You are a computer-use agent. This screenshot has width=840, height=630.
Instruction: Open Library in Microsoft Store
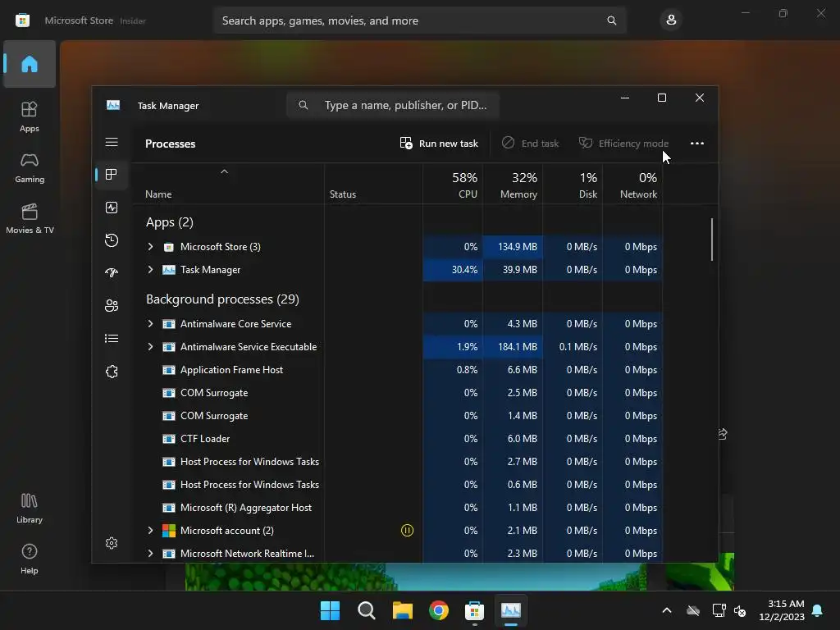coord(30,509)
